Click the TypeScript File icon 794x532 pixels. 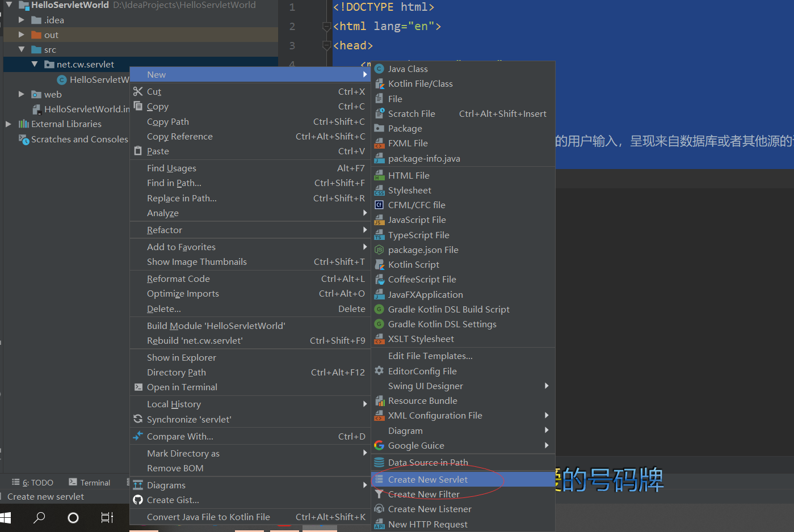point(380,235)
